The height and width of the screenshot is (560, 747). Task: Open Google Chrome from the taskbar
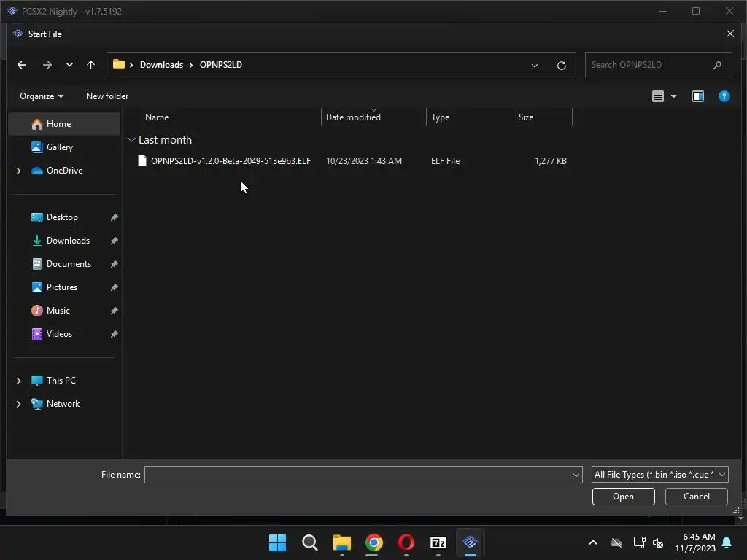pyautogui.click(x=374, y=542)
